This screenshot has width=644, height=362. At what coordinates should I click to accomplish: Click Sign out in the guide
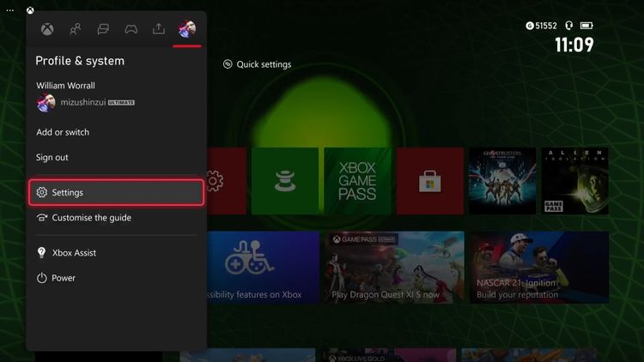click(52, 158)
